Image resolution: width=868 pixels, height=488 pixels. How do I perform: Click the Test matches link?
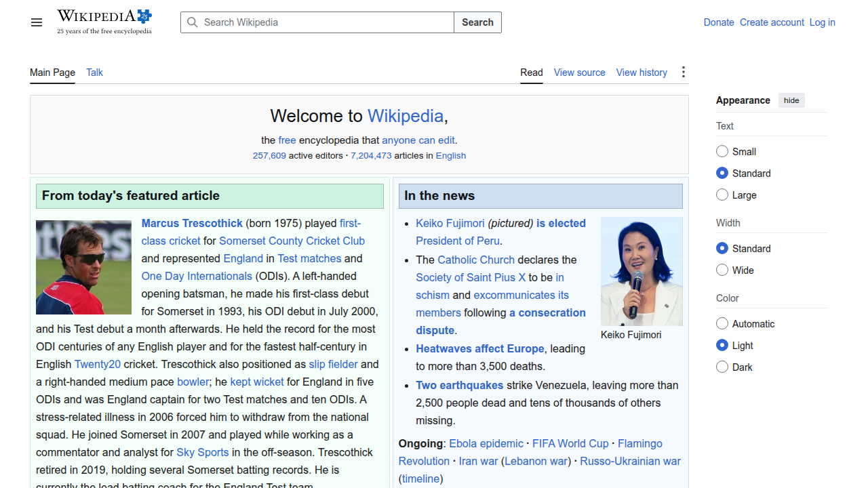pyautogui.click(x=309, y=258)
